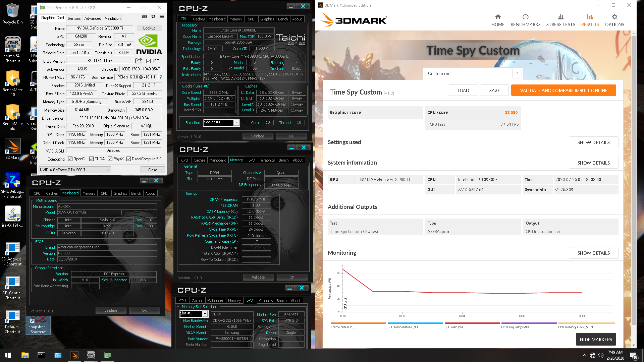The height and width of the screenshot is (362, 644).
Task: Click Validate in CPU-Z Memory window
Action: coord(258,277)
